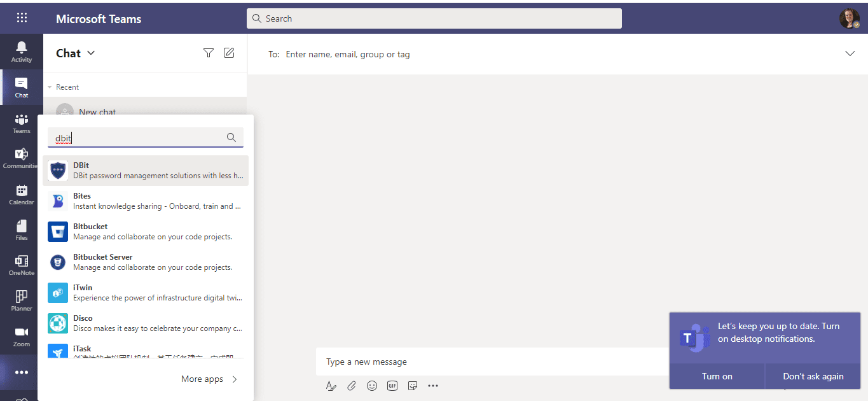This screenshot has height=401, width=868.
Task: Open OneNote from the sidebar
Action: coord(21,264)
